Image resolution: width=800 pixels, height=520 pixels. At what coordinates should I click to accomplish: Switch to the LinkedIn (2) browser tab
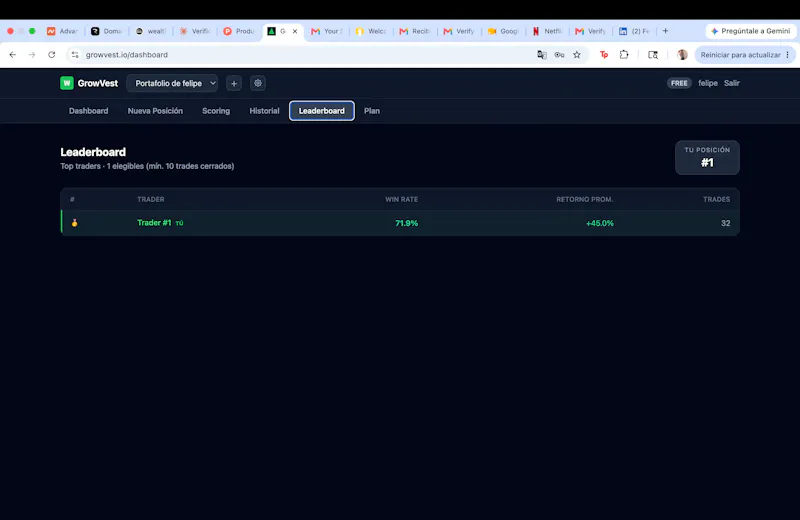(x=635, y=31)
